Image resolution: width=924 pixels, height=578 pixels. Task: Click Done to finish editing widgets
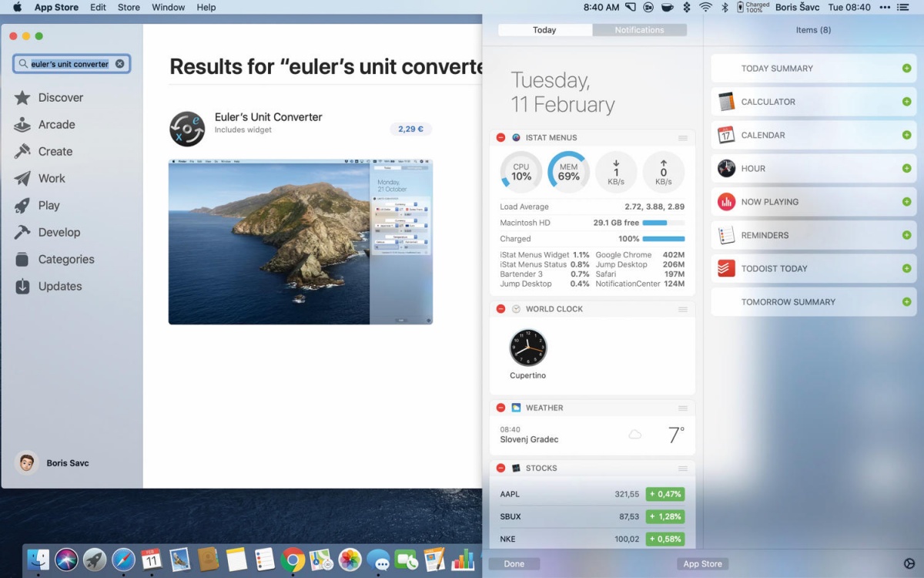[514, 564]
